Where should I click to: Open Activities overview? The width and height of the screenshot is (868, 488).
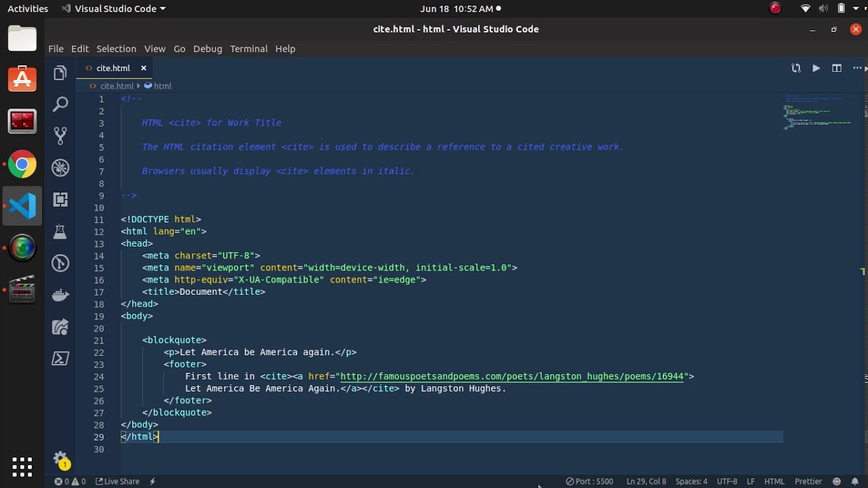28,9
